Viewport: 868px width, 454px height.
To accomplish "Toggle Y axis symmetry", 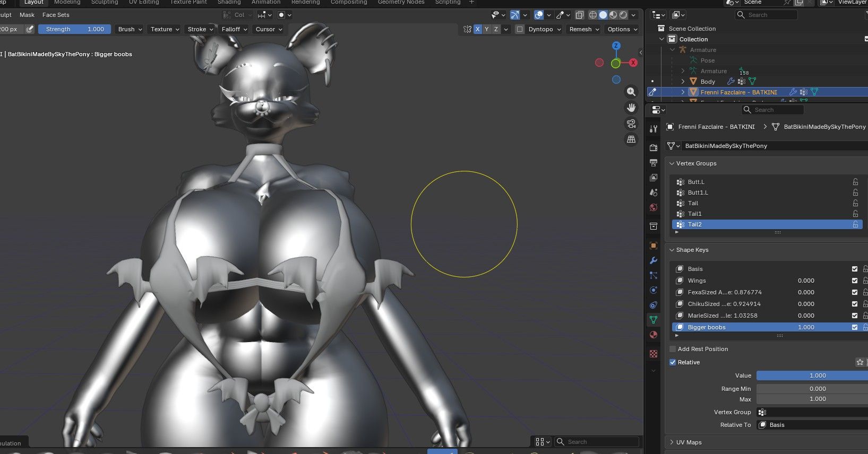I will click(x=487, y=29).
